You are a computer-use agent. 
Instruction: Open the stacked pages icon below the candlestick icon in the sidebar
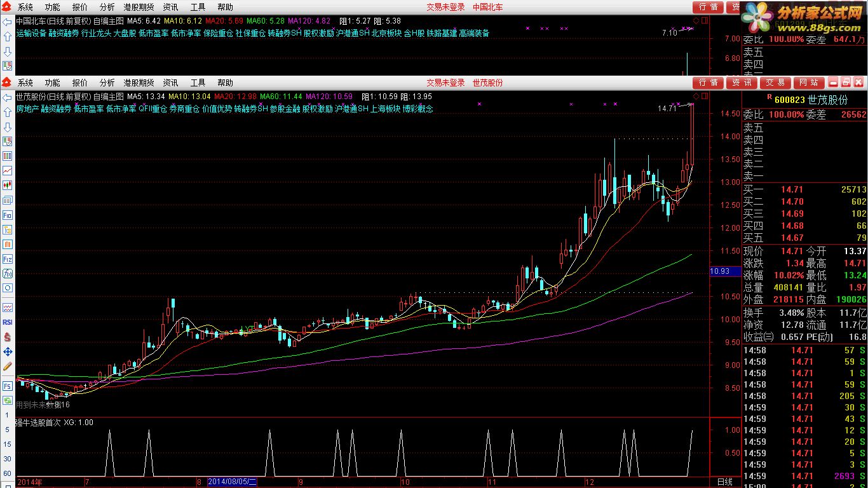(x=7, y=200)
